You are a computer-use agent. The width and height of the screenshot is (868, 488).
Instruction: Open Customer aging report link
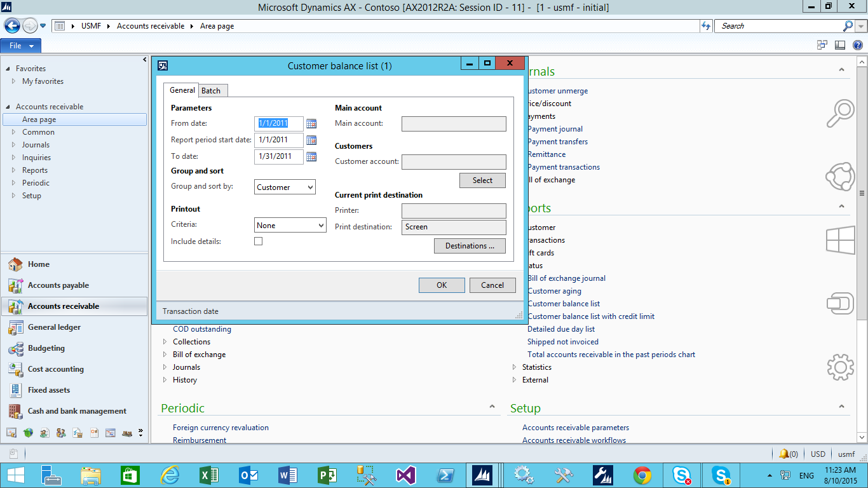(554, 291)
